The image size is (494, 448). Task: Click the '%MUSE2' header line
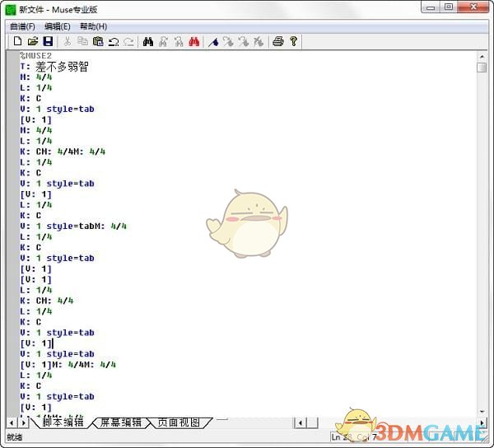tap(35, 56)
